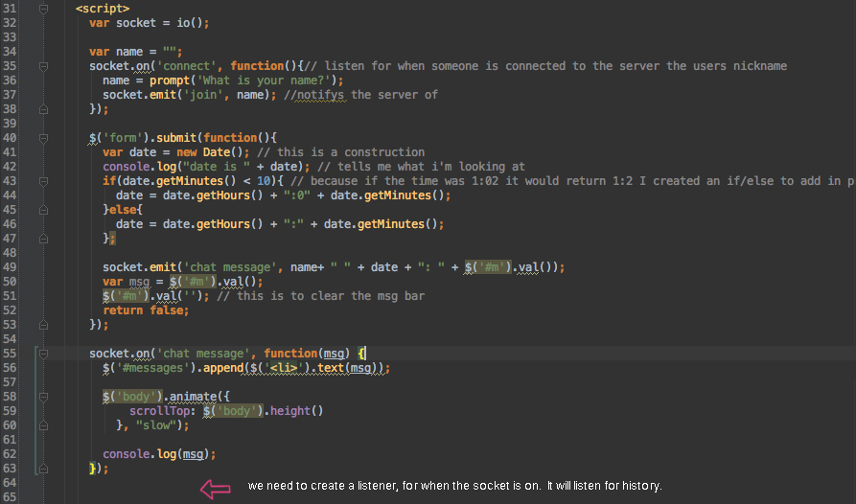856x504 pixels.
Task: Click the name+ variable on the emit line
Action: tap(307, 267)
